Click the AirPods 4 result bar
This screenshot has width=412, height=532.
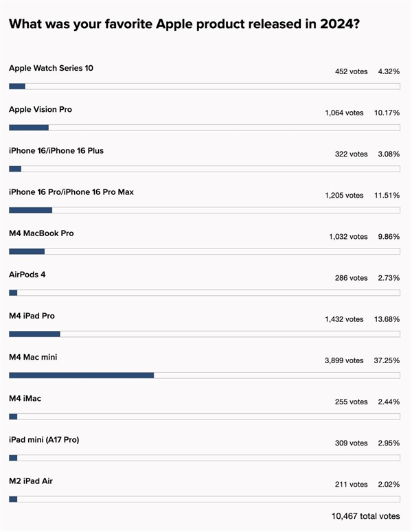click(x=204, y=292)
